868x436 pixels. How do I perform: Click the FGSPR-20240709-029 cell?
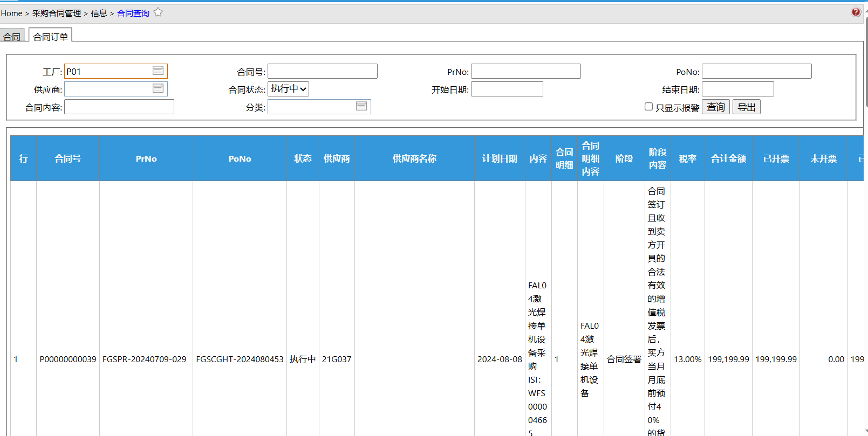(145, 359)
